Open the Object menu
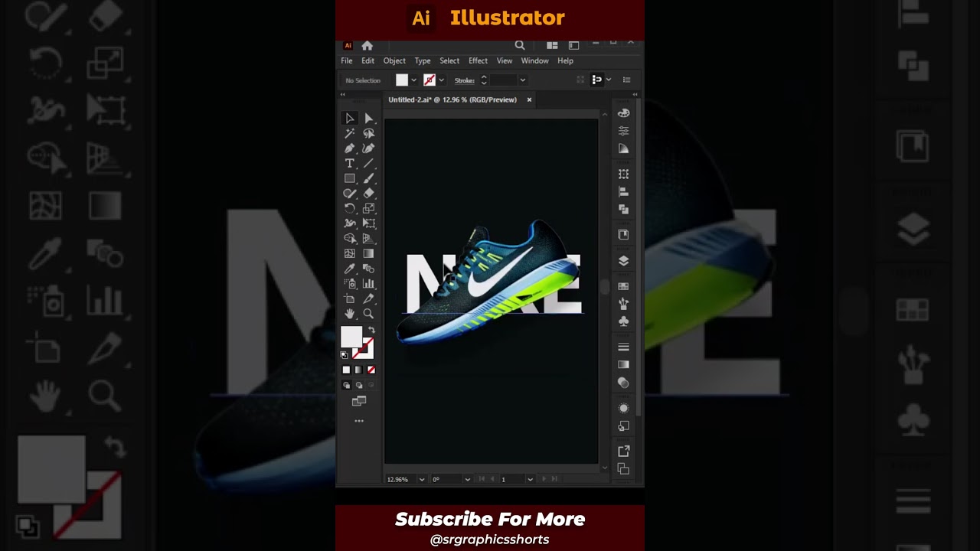 (394, 60)
